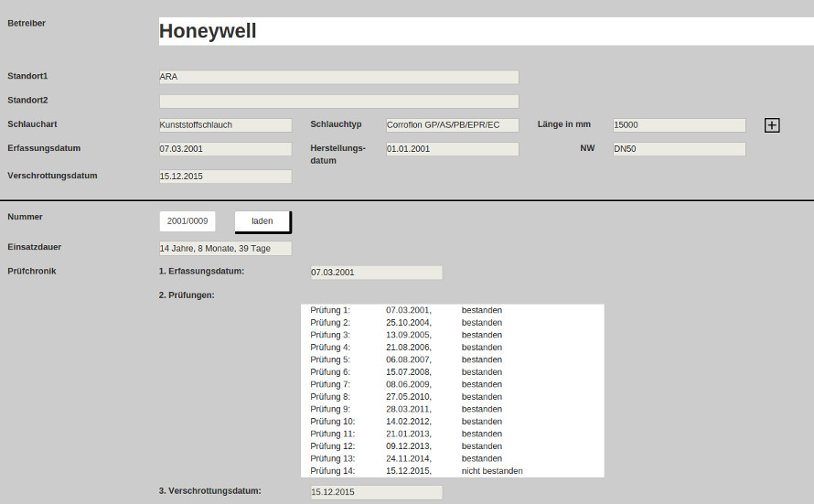Select row Prüfung 10: 14.02.2012
The height and width of the screenshot is (504, 814).
tap(452, 422)
